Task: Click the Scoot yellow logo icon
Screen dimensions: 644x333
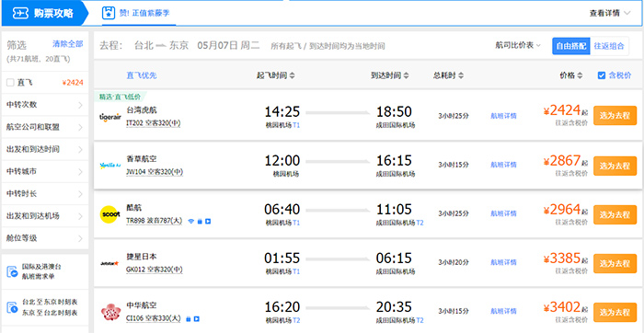Action: [110, 214]
